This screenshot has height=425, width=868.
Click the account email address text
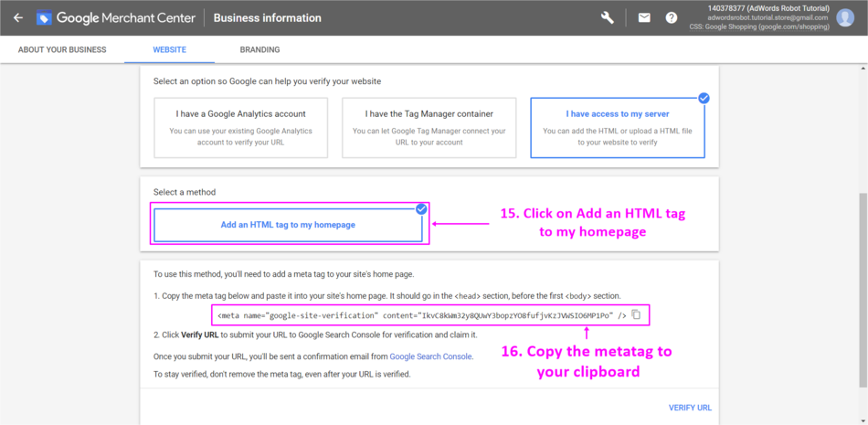(x=770, y=17)
